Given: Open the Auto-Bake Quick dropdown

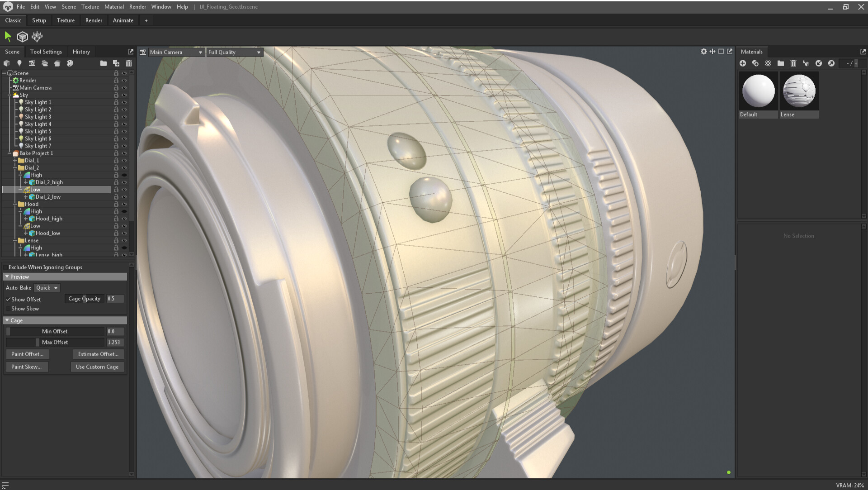Looking at the screenshot, I should pos(47,288).
